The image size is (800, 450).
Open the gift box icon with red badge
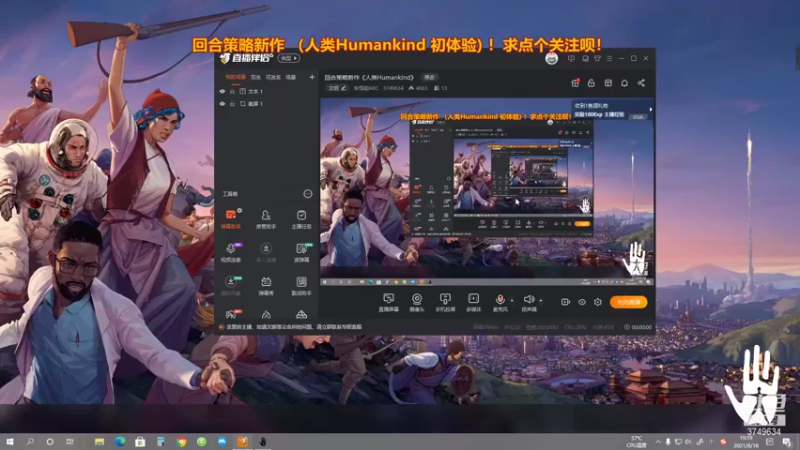click(575, 83)
